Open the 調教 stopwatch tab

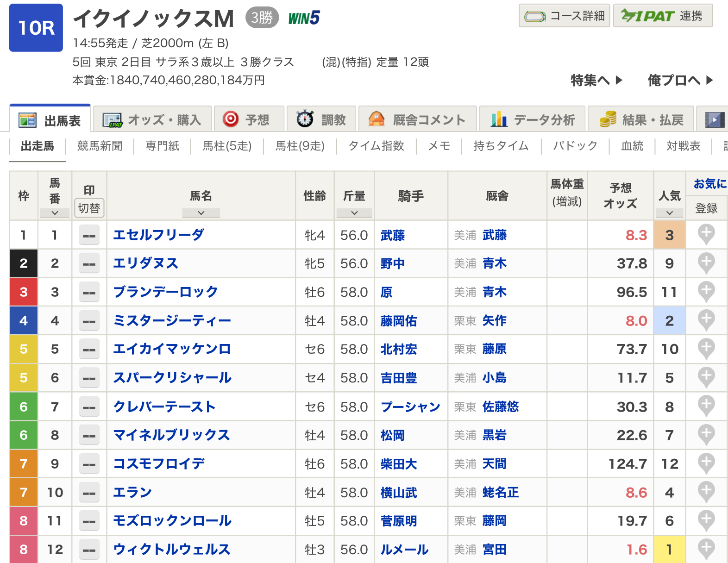(321, 120)
